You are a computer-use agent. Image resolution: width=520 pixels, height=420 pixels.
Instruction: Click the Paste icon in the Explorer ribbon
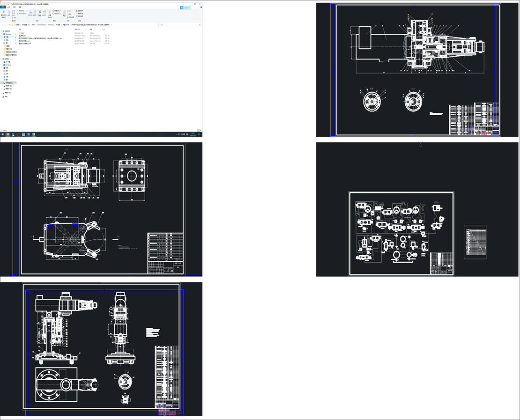(x=14, y=12)
